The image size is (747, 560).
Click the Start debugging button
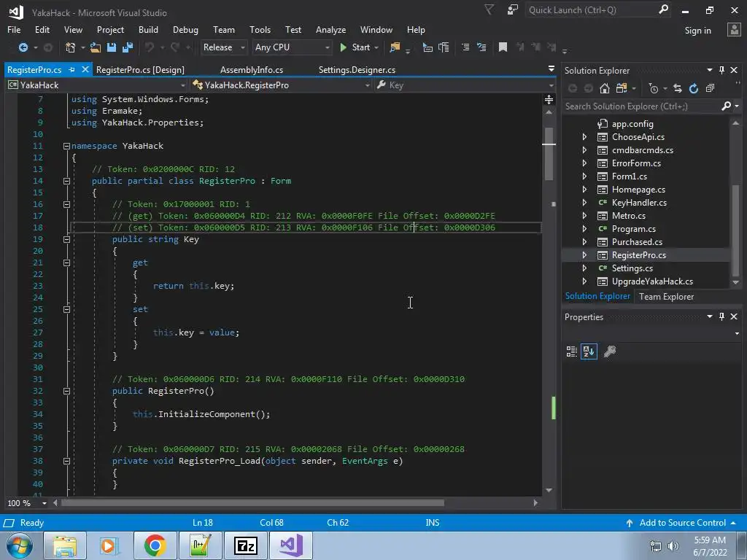click(x=355, y=47)
